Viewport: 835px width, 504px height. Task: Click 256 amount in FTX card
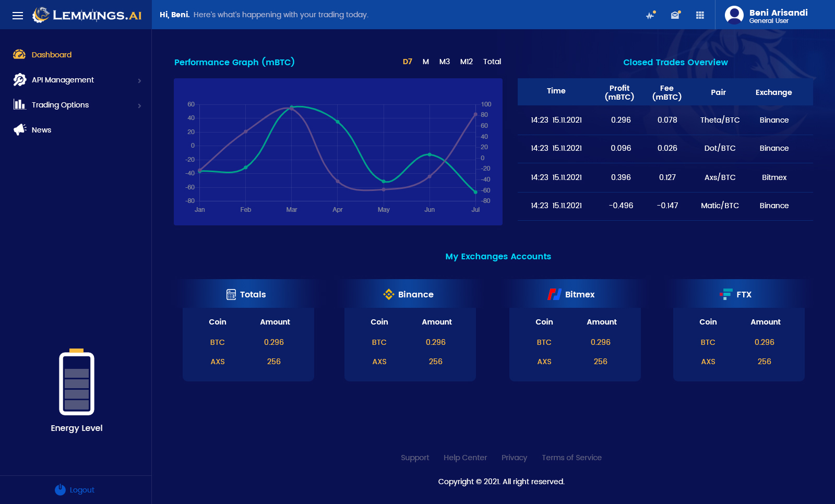(x=765, y=362)
